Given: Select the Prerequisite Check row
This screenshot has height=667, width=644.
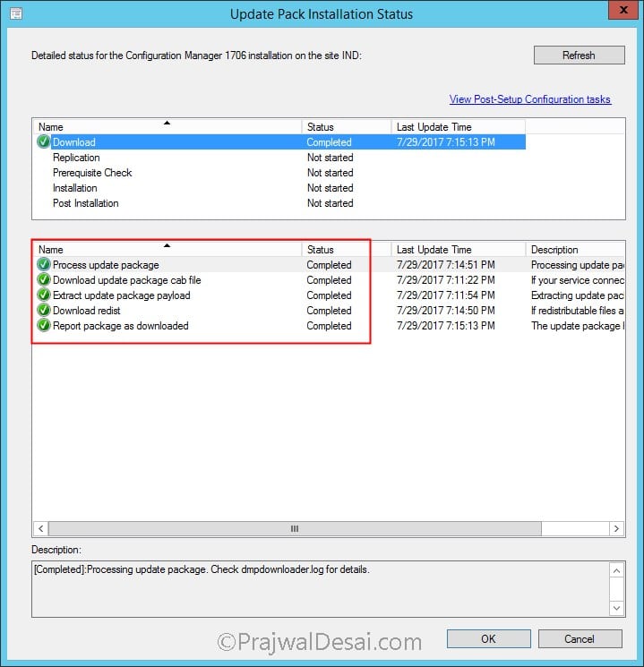Looking at the screenshot, I should pos(280,173).
